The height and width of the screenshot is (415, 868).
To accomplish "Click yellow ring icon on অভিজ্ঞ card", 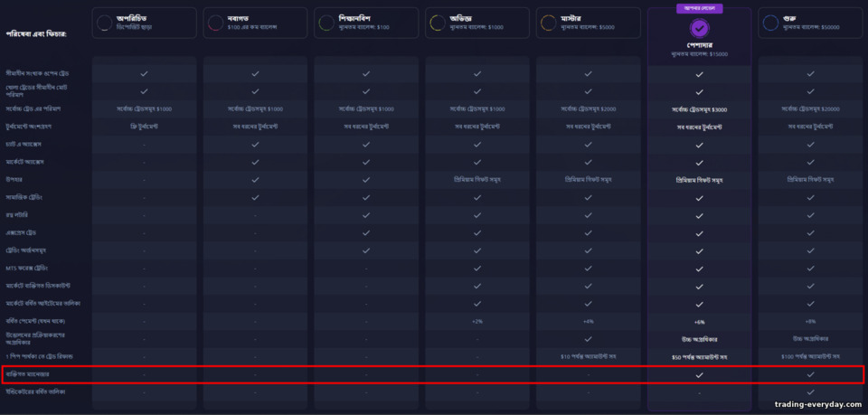I will coord(438,23).
